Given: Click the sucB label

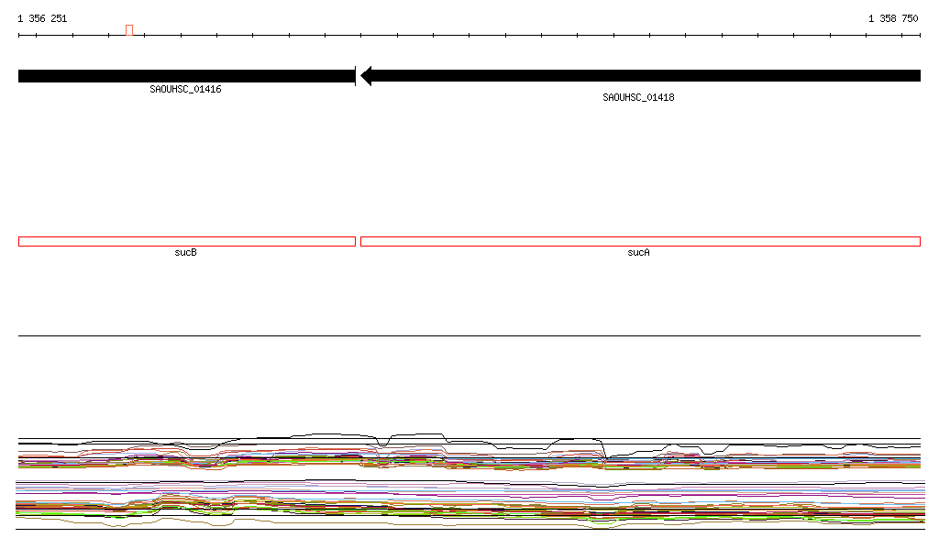Looking at the screenshot, I should (x=185, y=252).
